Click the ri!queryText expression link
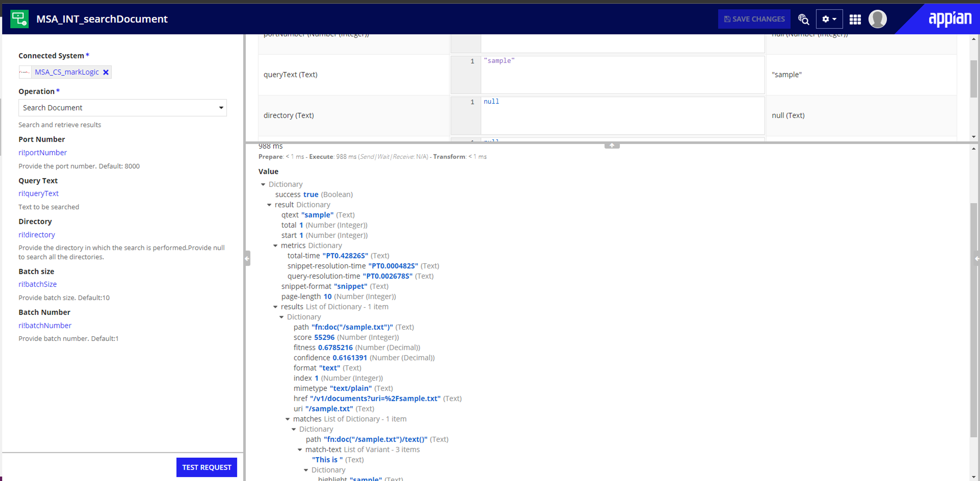 point(39,193)
